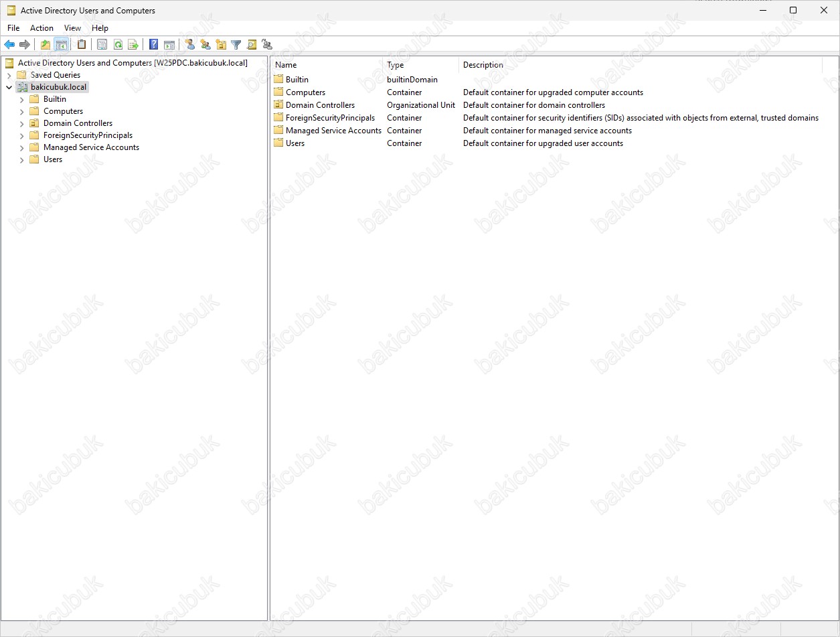Click the clipboard icon in the toolbar
This screenshot has height=637, width=840.
[82, 45]
